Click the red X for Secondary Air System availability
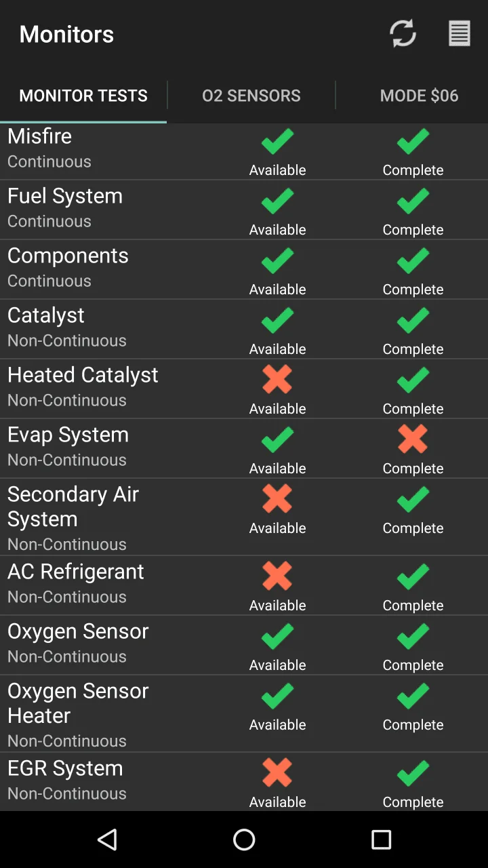This screenshot has height=868, width=488. [x=277, y=499]
